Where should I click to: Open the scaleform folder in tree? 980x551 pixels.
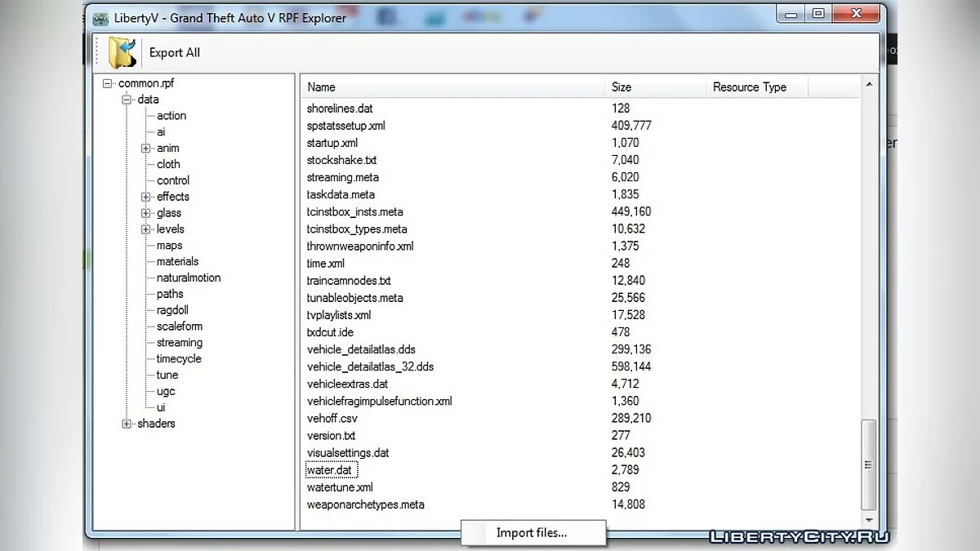coord(180,327)
